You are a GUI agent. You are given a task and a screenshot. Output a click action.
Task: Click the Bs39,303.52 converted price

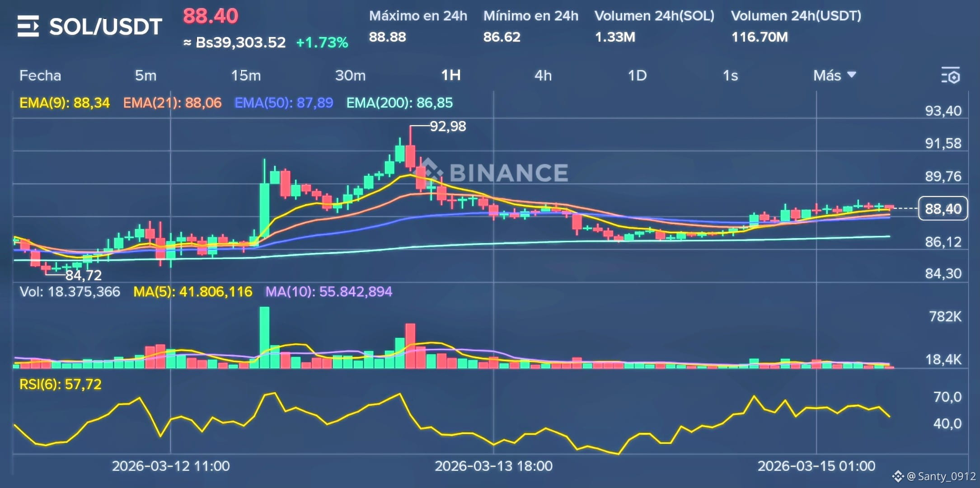click(x=234, y=42)
